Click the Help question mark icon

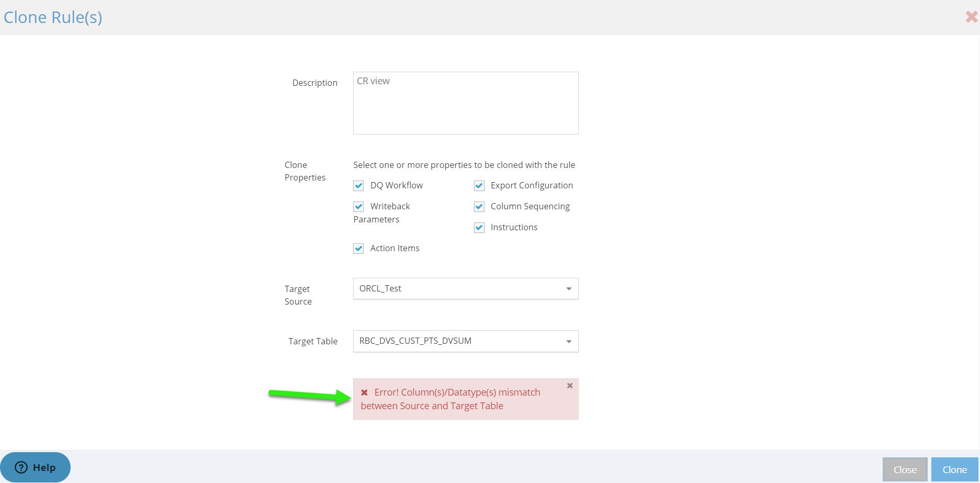coord(21,467)
